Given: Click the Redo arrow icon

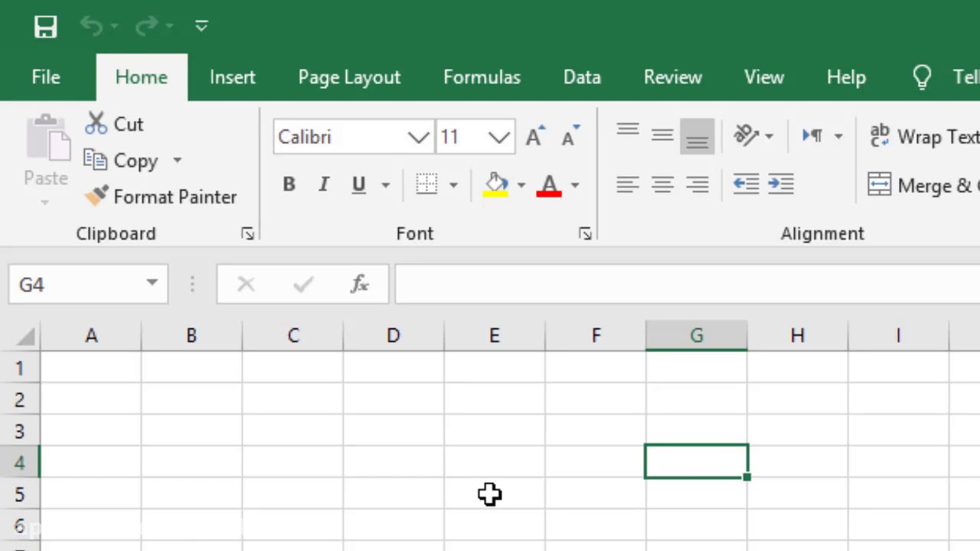Looking at the screenshot, I should click(146, 27).
